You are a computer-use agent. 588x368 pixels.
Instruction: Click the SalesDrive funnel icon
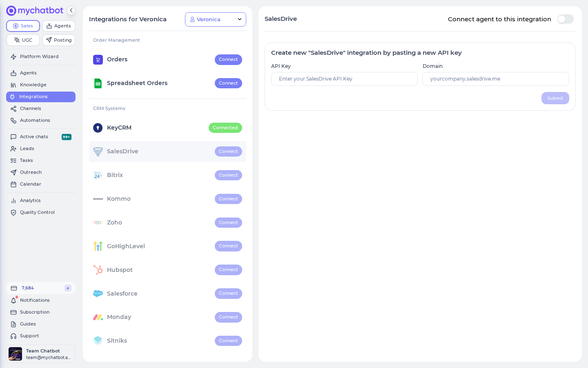click(x=98, y=152)
